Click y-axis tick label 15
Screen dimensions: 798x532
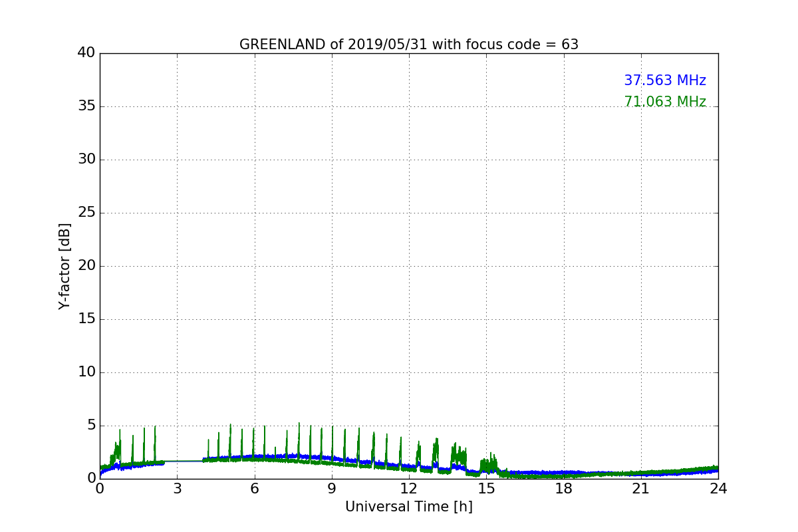[x=86, y=319]
